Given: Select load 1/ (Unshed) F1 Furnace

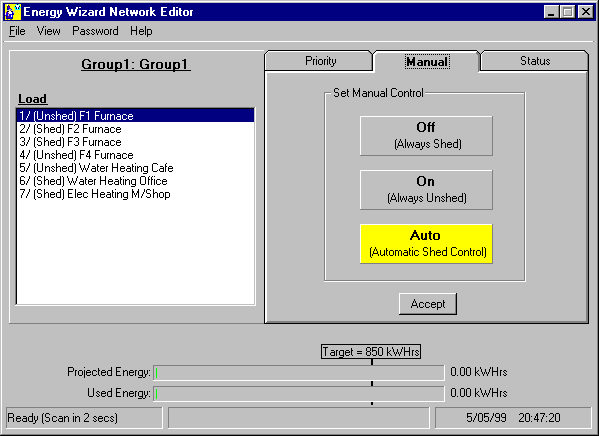Looking at the screenshot, I should (135, 116).
